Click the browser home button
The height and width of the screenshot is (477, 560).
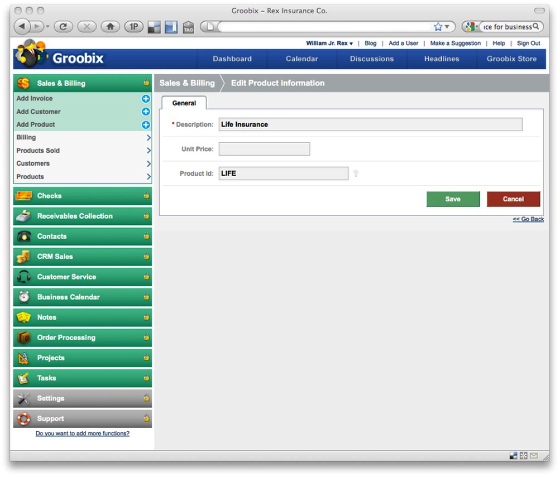point(110,26)
